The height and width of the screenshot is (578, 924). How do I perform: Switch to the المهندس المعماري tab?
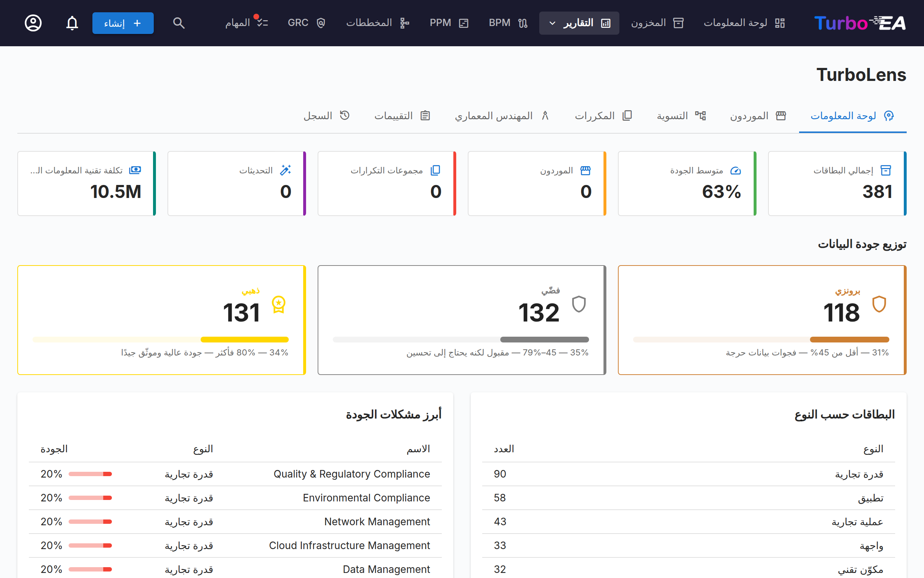(502, 116)
